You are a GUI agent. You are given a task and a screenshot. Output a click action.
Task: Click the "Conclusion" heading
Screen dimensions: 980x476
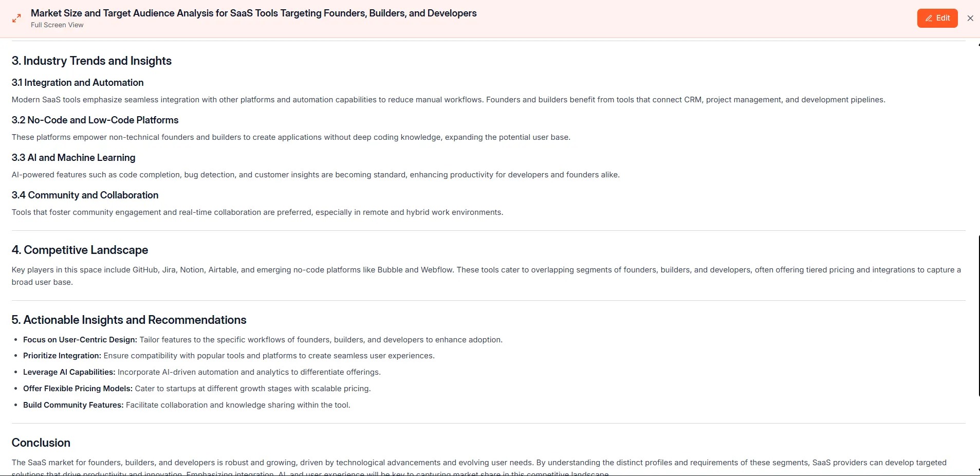coord(41,443)
